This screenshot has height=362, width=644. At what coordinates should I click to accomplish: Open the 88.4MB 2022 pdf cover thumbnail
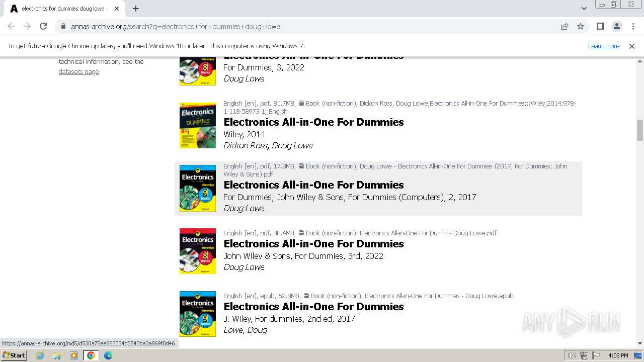(198, 251)
